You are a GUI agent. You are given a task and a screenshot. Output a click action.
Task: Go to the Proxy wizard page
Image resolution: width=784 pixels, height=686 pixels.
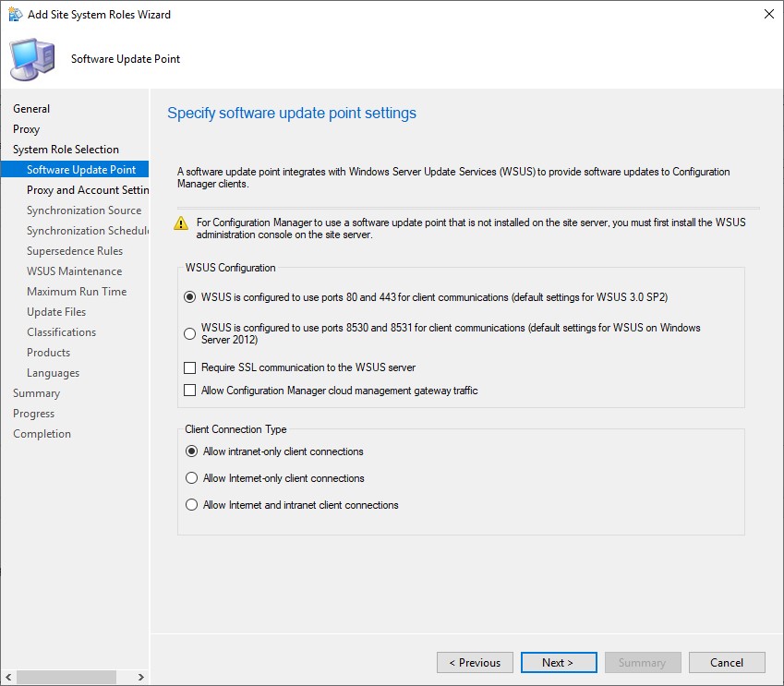tap(26, 129)
